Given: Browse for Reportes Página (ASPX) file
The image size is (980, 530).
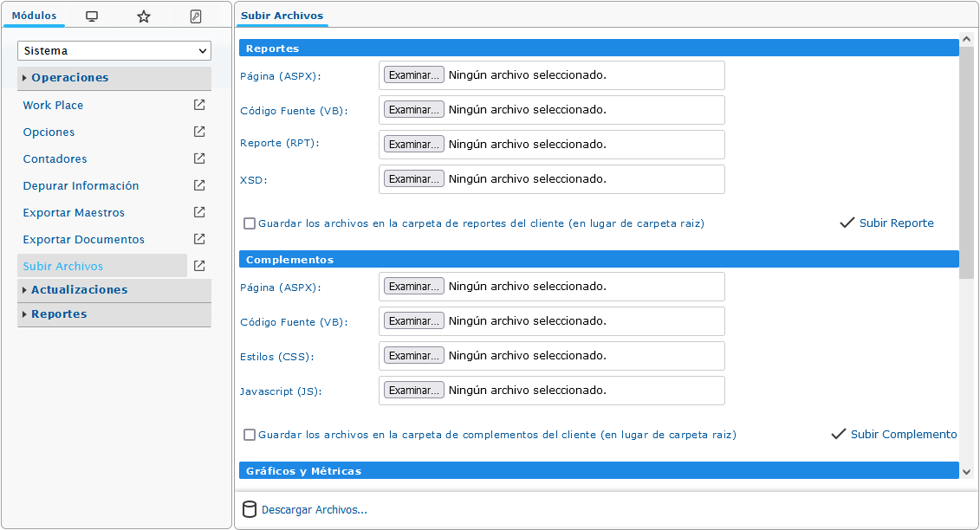Looking at the screenshot, I should point(414,75).
